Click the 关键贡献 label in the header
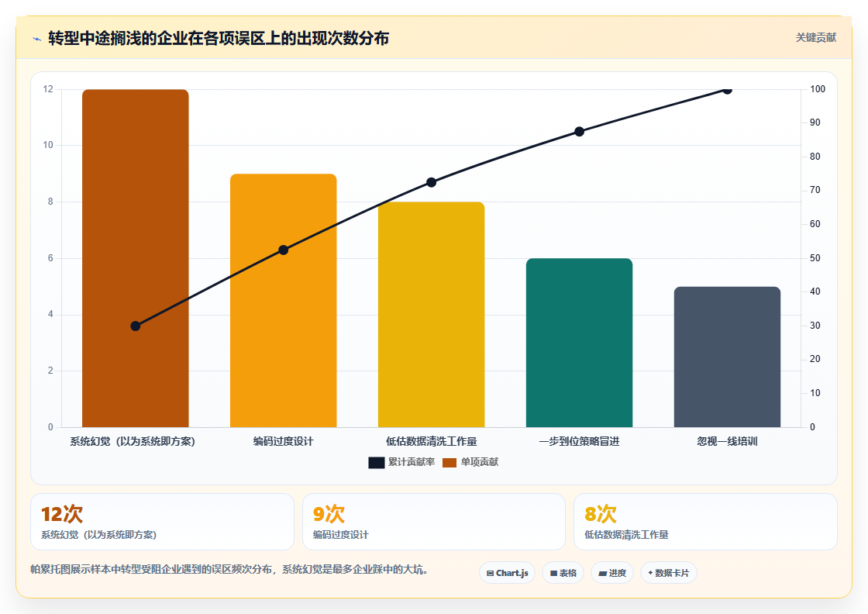The width and height of the screenshot is (868, 614). tap(816, 38)
